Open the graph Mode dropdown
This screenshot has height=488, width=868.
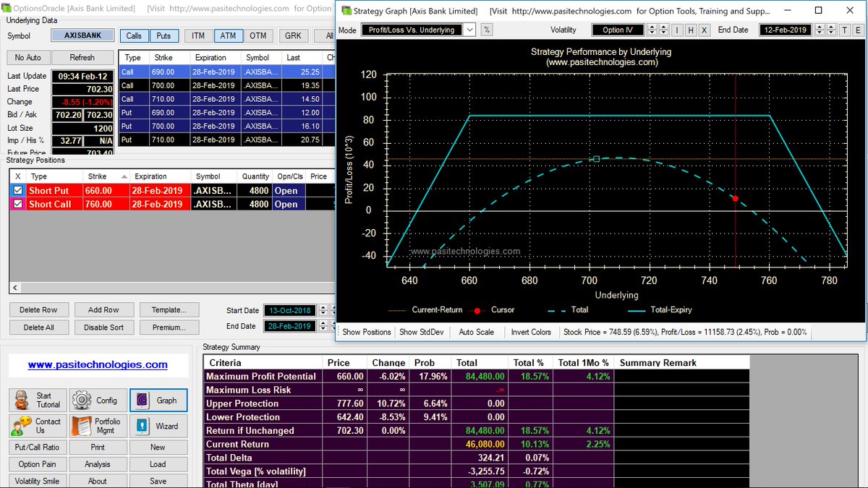[469, 30]
